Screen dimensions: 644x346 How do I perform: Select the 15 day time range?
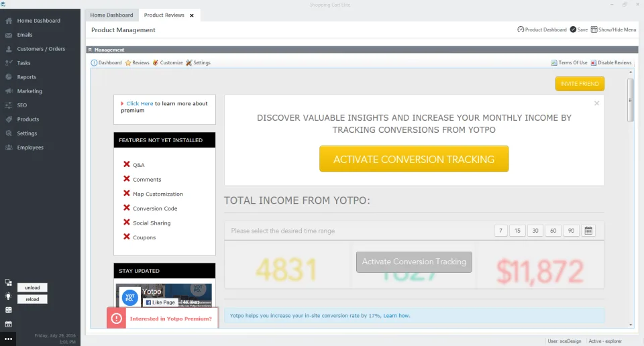[x=517, y=231]
